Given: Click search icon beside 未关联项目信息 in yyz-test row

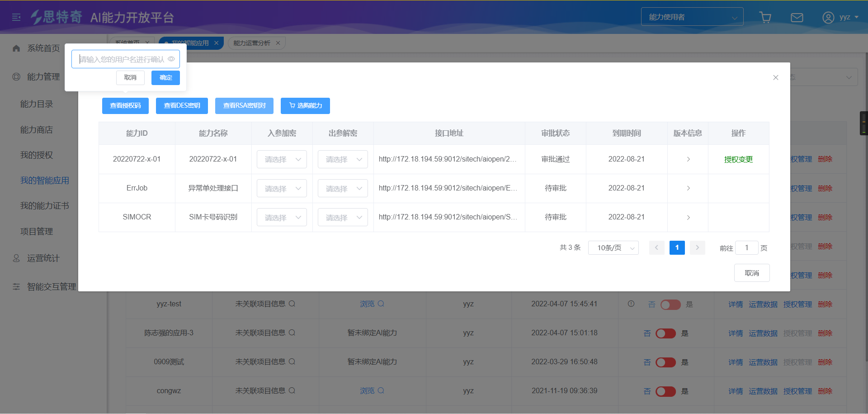Looking at the screenshot, I should pyautogui.click(x=292, y=304).
